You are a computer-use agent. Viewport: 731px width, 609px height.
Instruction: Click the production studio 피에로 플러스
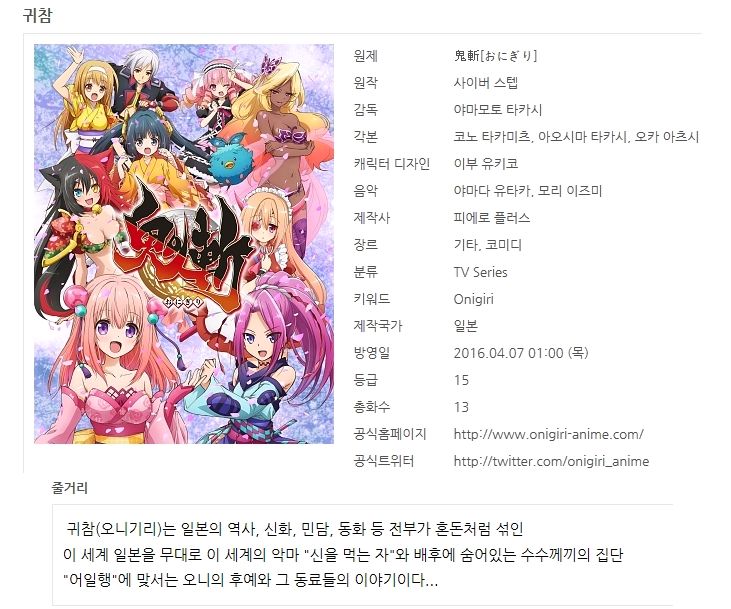click(x=491, y=218)
